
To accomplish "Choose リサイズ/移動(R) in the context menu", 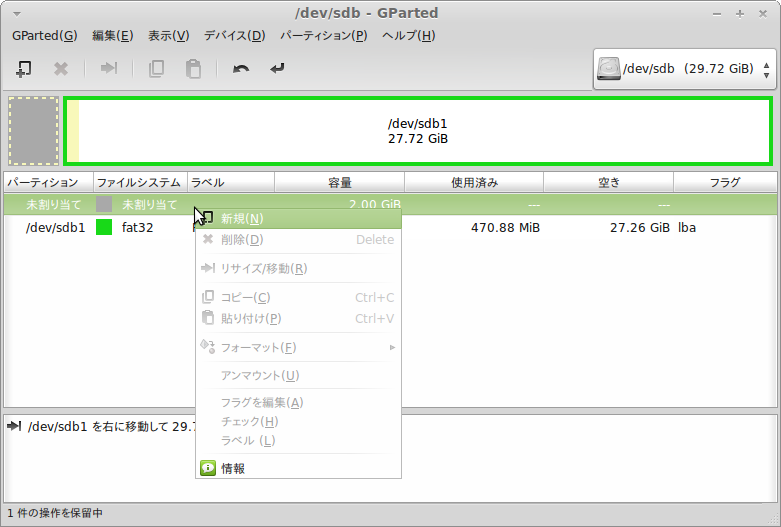I will click(298, 268).
